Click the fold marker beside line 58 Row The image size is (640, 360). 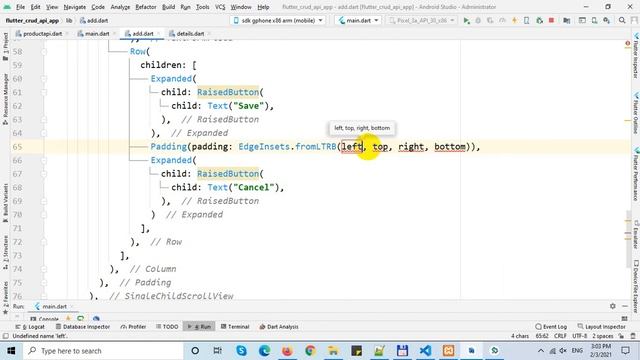(44, 52)
